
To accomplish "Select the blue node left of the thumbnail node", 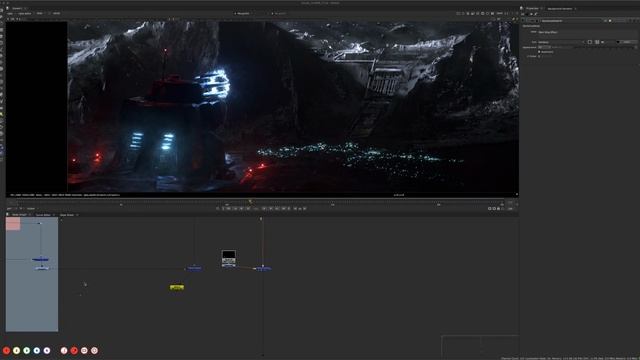I will [194, 268].
